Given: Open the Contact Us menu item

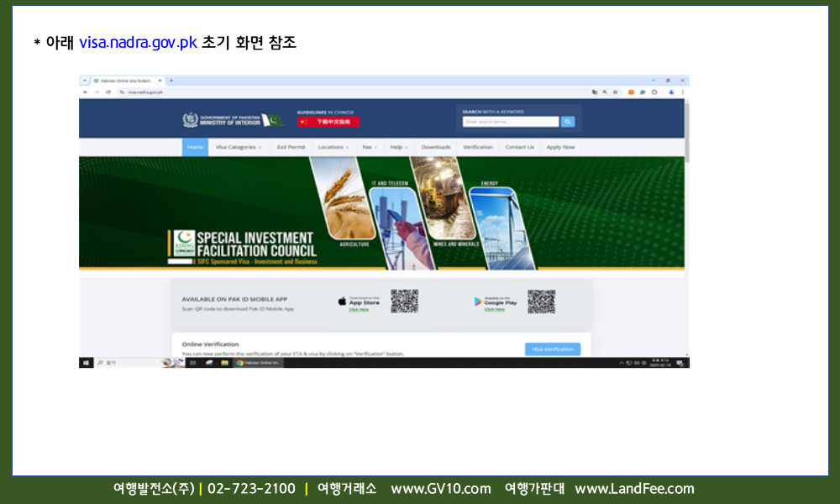Looking at the screenshot, I should tap(520, 147).
